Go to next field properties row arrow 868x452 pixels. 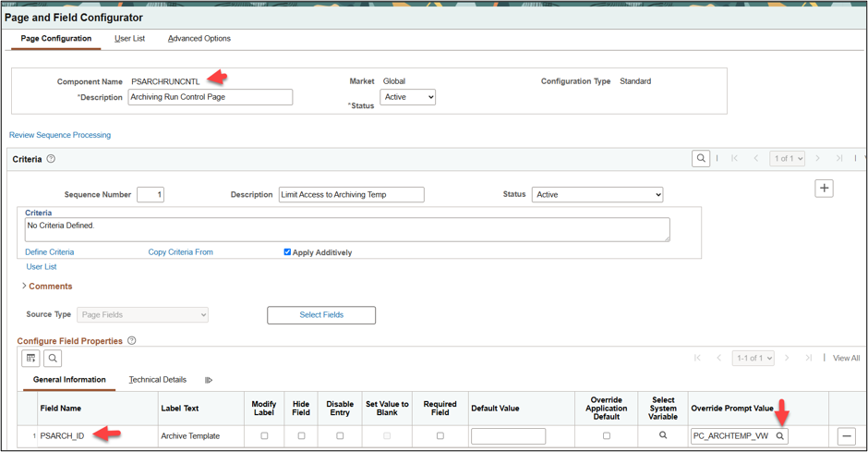pyautogui.click(x=787, y=358)
